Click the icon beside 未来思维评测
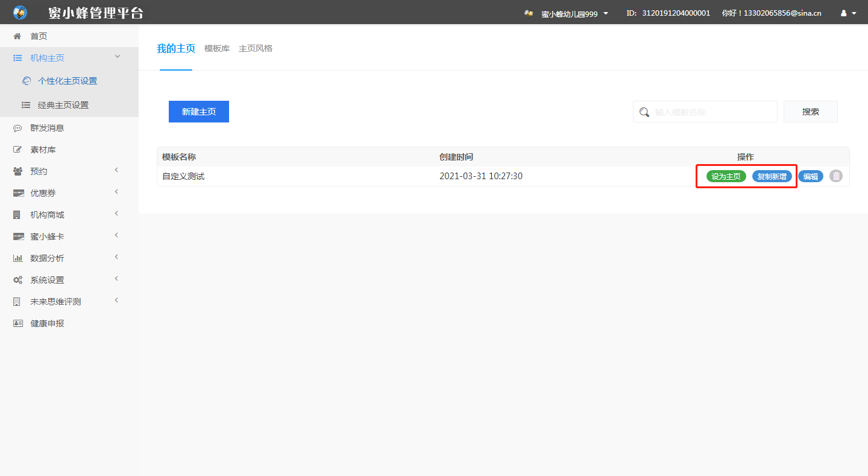868x476 pixels. (x=17, y=302)
